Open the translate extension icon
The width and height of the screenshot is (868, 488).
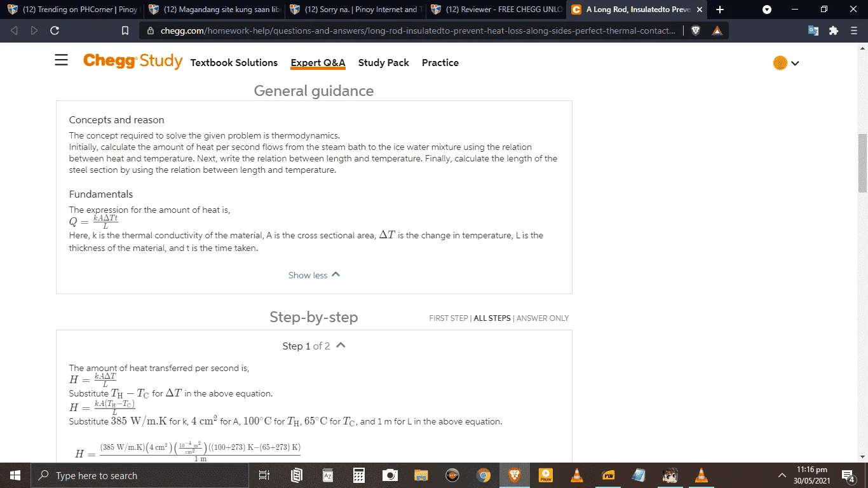(813, 30)
